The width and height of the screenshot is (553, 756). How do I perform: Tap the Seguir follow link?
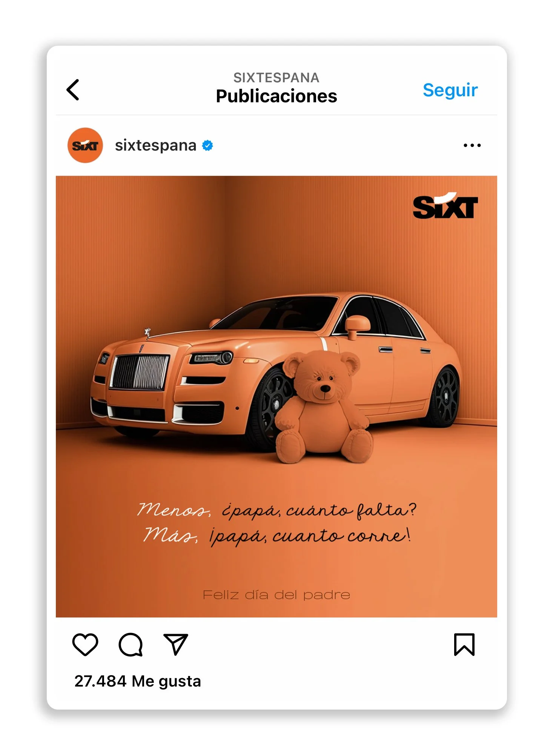(x=450, y=91)
